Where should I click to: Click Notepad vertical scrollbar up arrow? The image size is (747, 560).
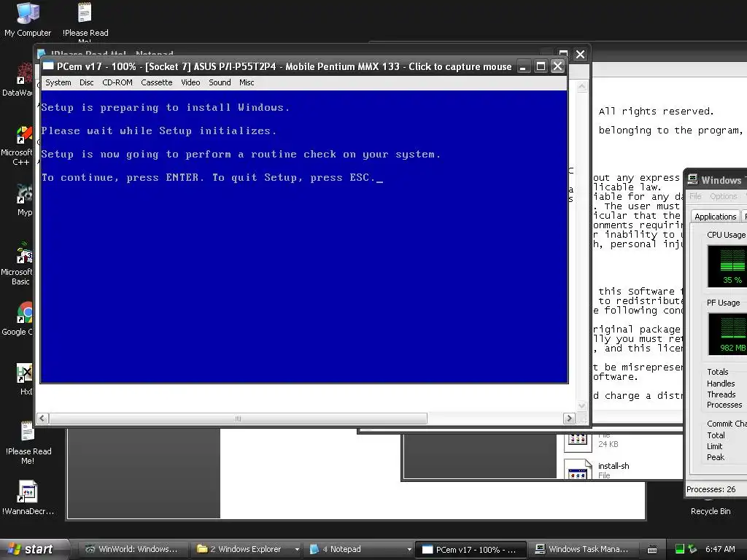pos(581,86)
